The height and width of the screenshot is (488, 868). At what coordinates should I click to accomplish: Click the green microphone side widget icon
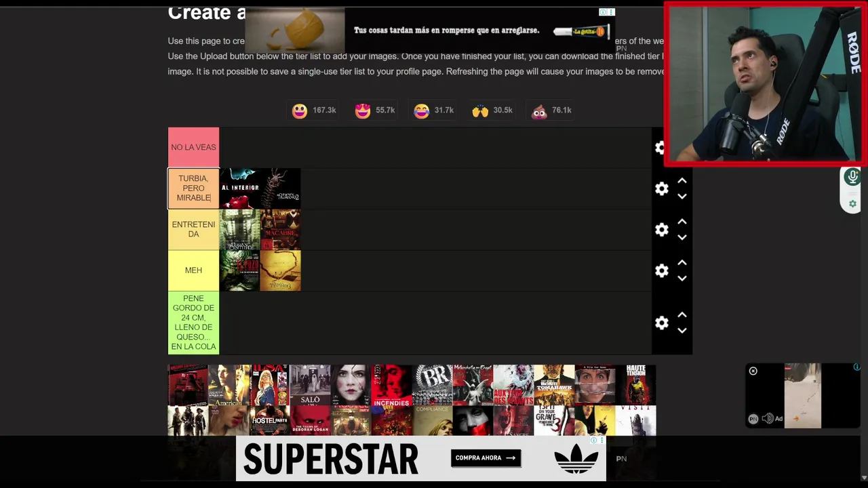852,178
